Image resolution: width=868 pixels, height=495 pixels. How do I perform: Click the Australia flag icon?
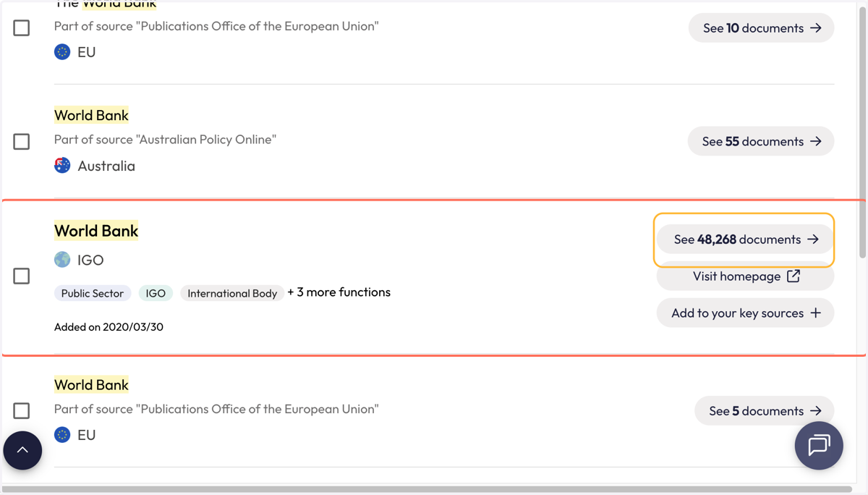click(x=62, y=166)
